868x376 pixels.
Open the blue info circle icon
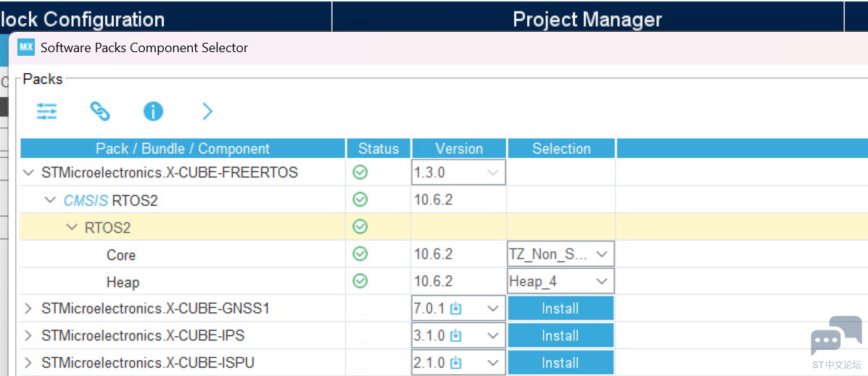coord(153,112)
